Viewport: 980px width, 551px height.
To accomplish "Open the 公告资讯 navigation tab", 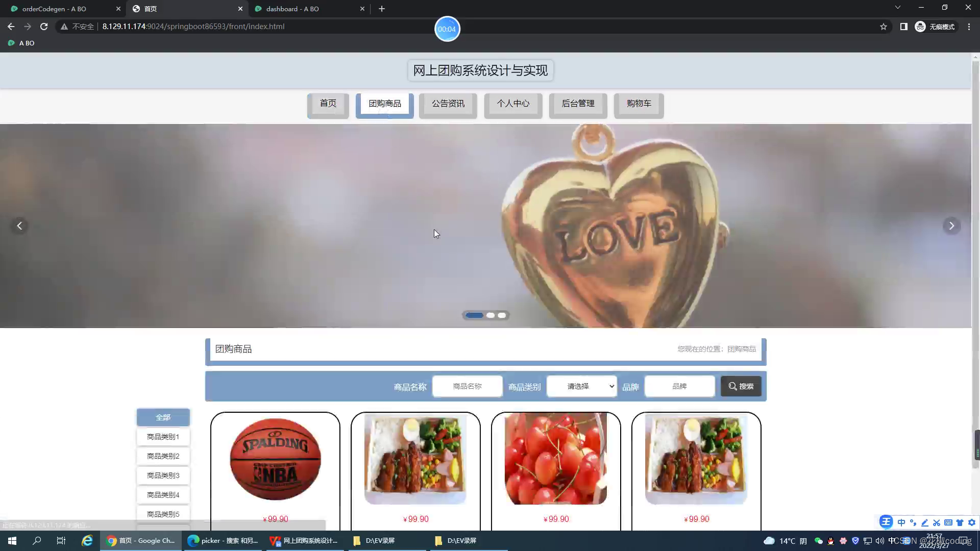I will tap(448, 104).
